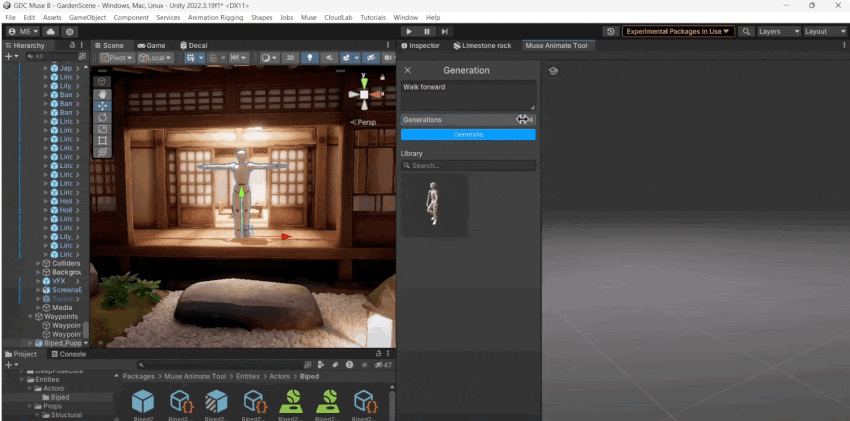Toggle scene effects skybox button
This screenshot has width=850, height=421.
(345, 57)
